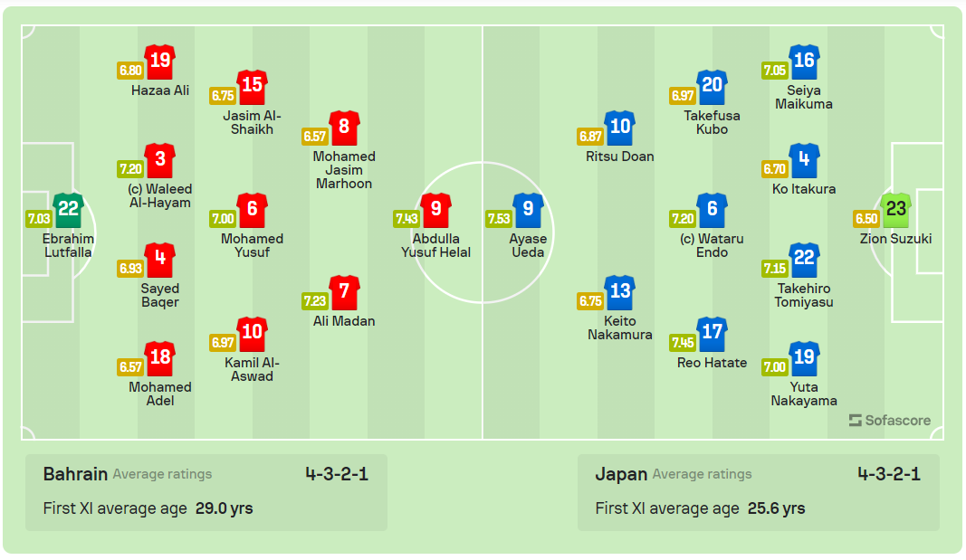Open Mohamed Jasim Marhoon name link

(x=344, y=170)
